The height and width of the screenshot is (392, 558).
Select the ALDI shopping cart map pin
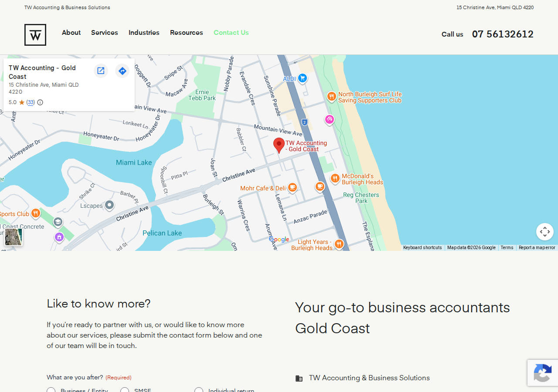pos(303,78)
